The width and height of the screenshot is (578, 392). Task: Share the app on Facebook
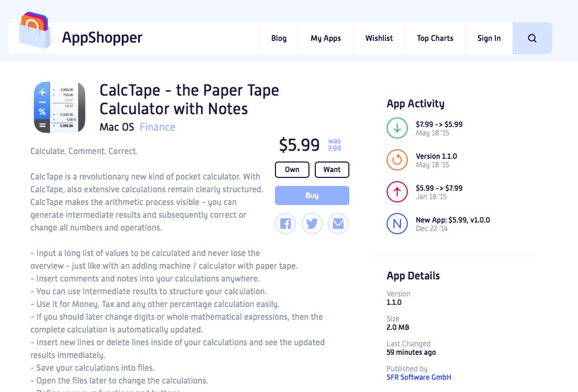286,224
